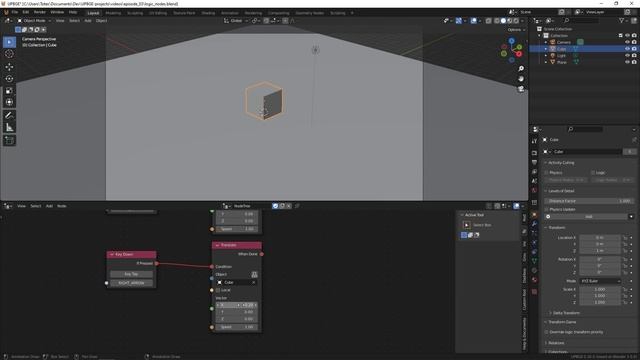Screen dimensions: 640x360
Task: Adjust the Distance Factor slider
Action: click(589, 201)
